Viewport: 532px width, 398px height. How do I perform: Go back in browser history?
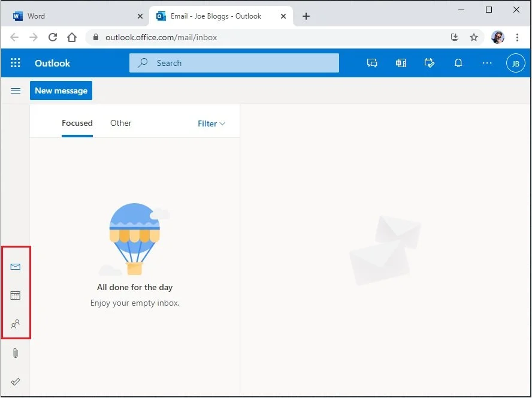coord(14,37)
